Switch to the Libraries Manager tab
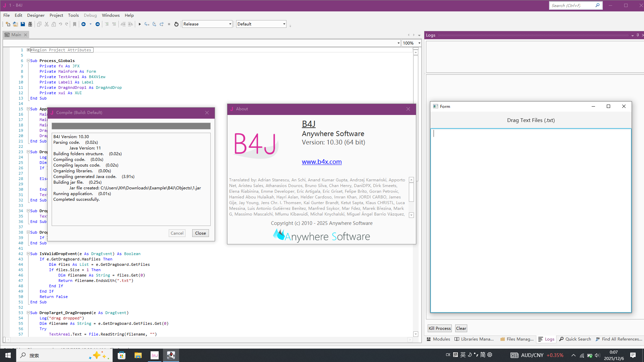The width and height of the screenshot is (644, 362). click(474, 339)
